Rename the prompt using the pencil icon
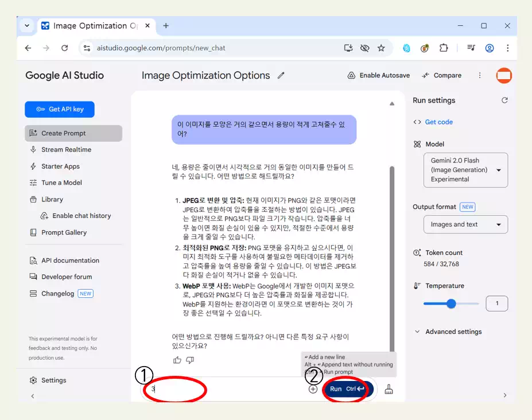The image size is (532, 420). [x=280, y=75]
